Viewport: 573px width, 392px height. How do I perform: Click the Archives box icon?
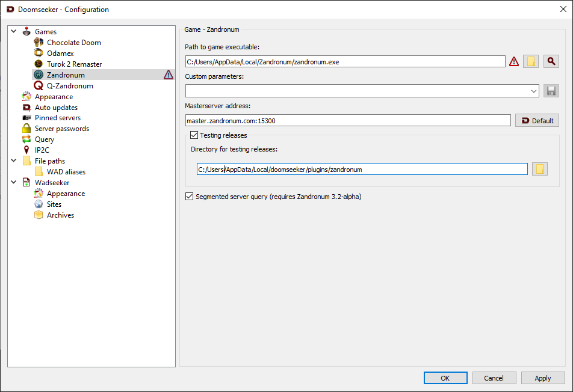(39, 215)
